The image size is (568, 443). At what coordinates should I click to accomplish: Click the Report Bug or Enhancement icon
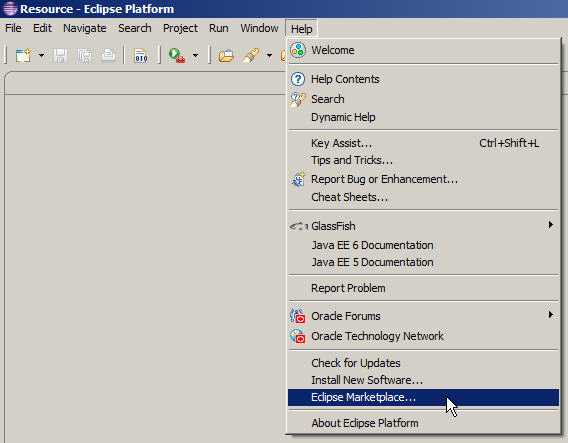[298, 179]
